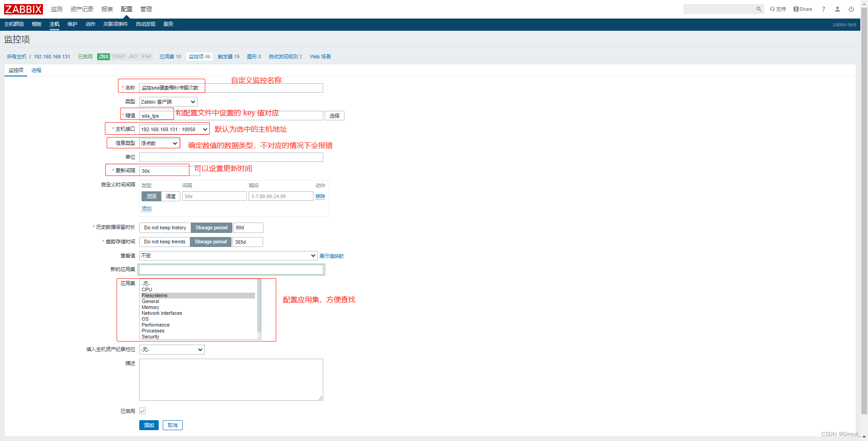Click the search magnifier icon

point(759,9)
